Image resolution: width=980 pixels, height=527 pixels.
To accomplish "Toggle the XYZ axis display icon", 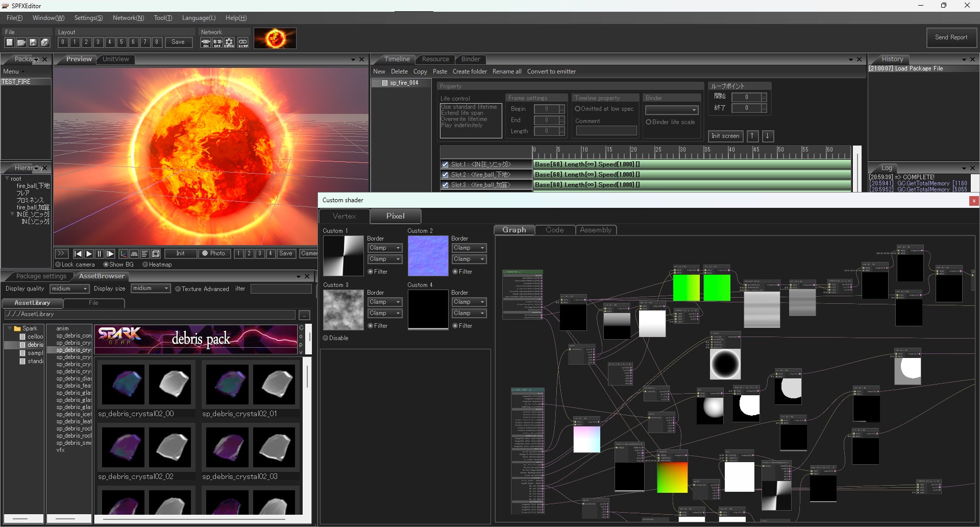I will point(123,254).
